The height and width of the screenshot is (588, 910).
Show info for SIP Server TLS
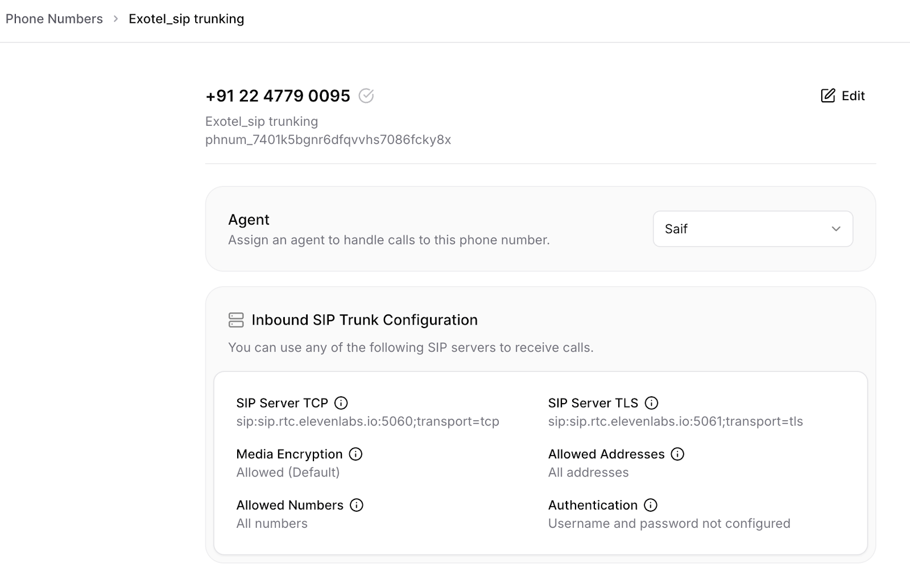click(x=651, y=403)
